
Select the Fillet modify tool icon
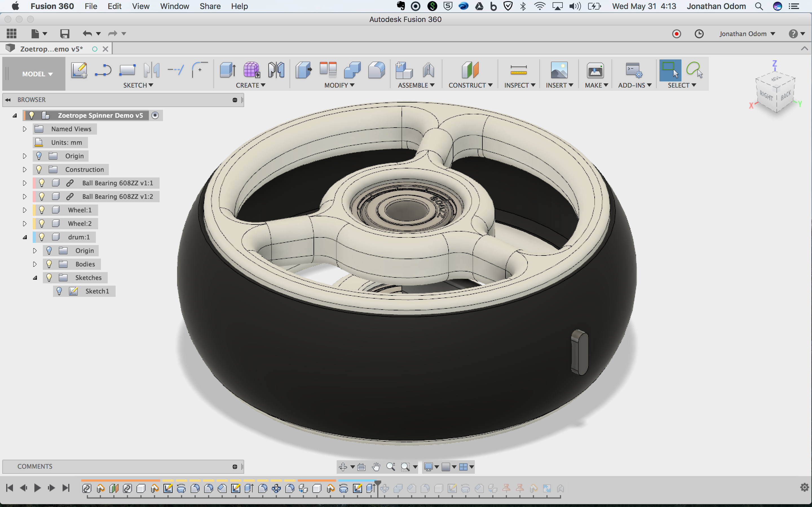(x=376, y=70)
